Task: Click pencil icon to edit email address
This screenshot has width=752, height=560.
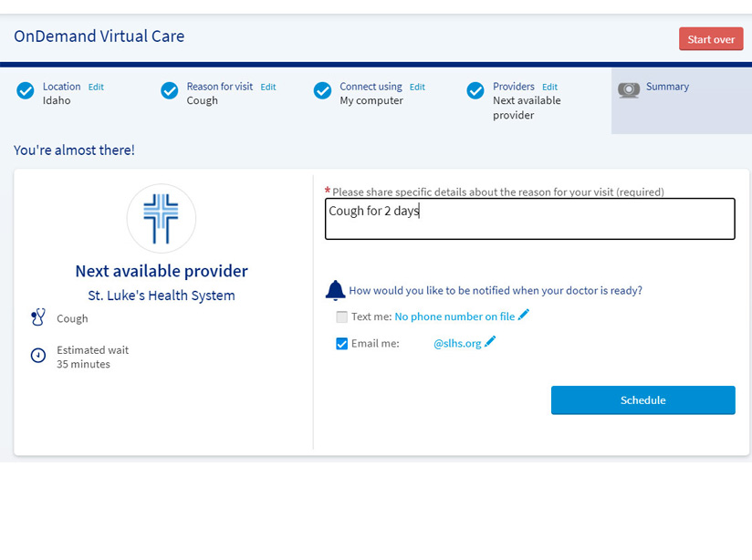Action: (x=490, y=341)
